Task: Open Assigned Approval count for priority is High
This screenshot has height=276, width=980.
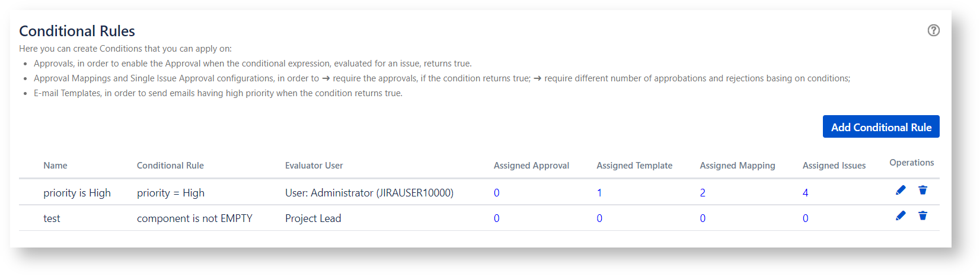Action: click(496, 193)
